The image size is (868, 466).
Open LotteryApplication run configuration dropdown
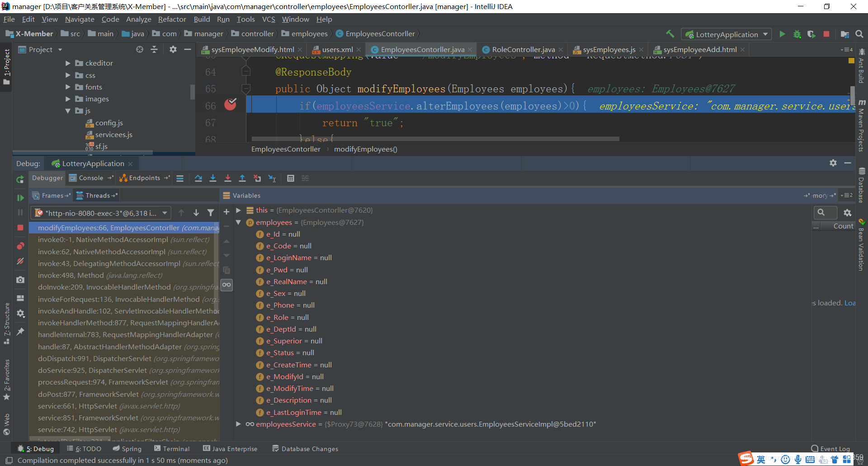tap(727, 34)
